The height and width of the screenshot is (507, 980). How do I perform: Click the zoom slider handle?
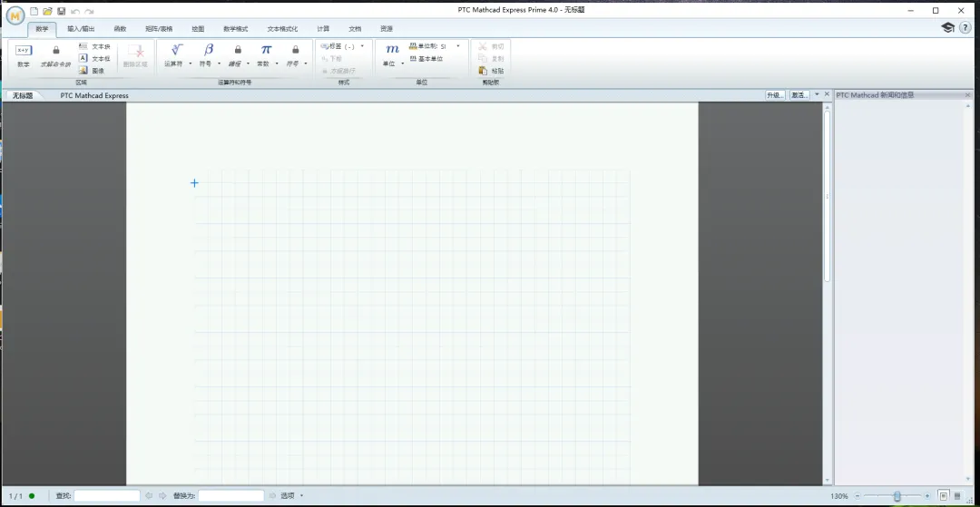tap(897, 496)
